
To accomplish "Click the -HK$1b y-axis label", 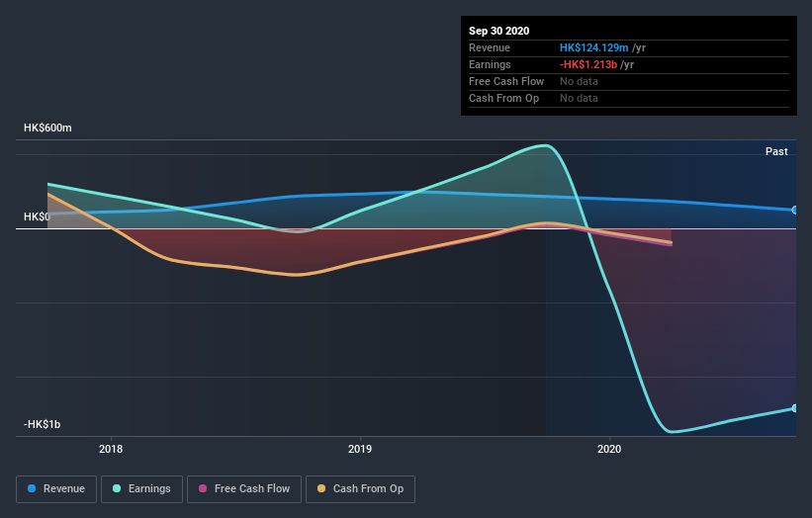I will tap(42, 424).
